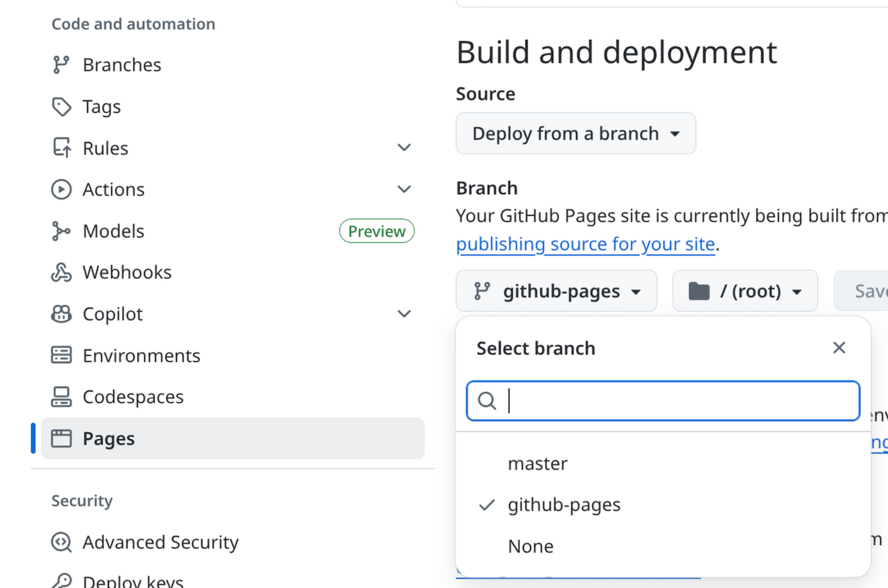Click the Pages browser icon
The height and width of the screenshot is (588, 888).
click(x=61, y=438)
